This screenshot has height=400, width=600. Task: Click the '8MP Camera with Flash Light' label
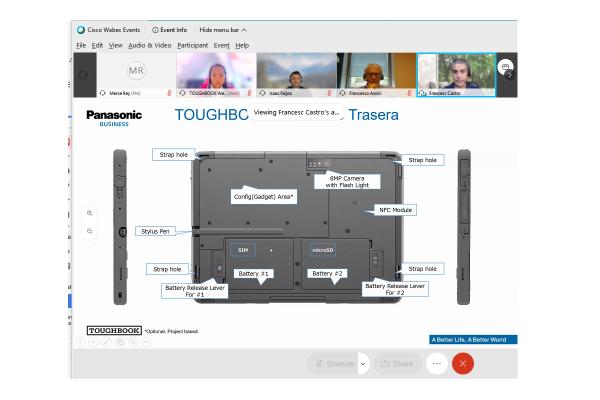[347, 182]
